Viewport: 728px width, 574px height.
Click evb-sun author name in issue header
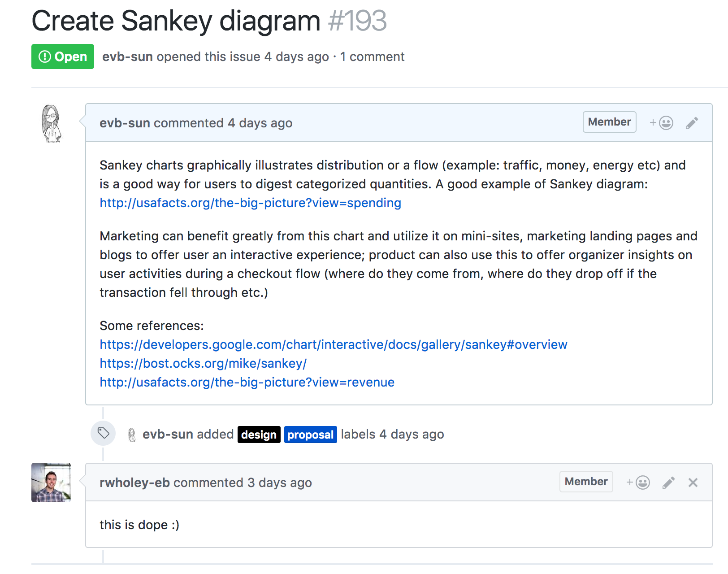tap(127, 57)
